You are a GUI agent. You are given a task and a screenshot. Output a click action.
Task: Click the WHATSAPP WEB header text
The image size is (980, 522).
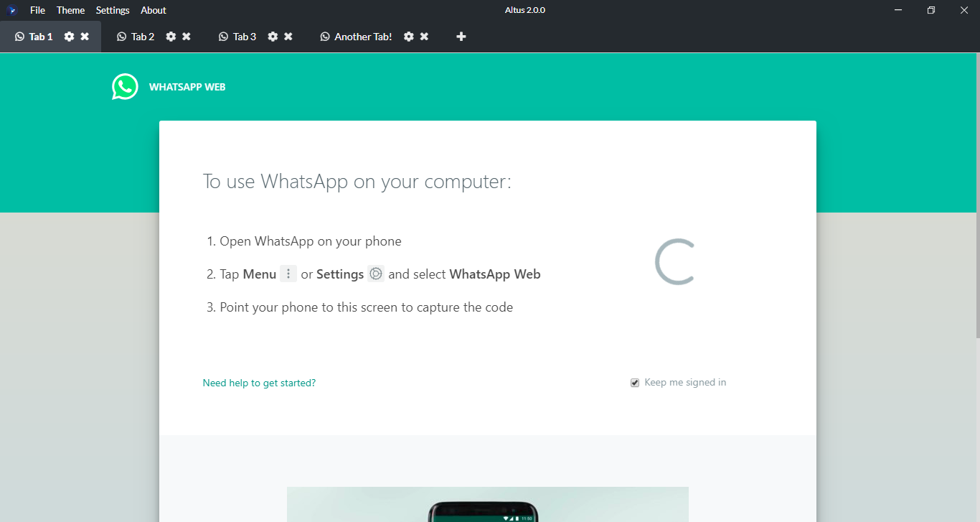pos(187,87)
